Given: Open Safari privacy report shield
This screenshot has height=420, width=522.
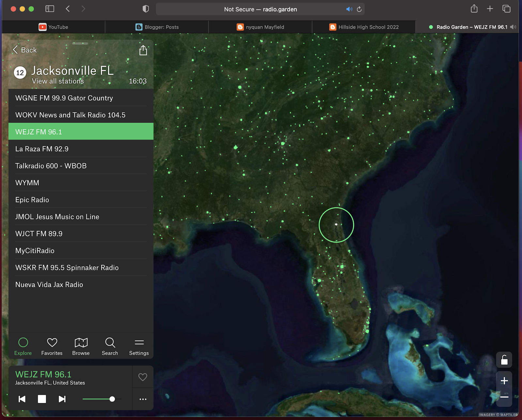Looking at the screenshot, I should coord(146,9).
